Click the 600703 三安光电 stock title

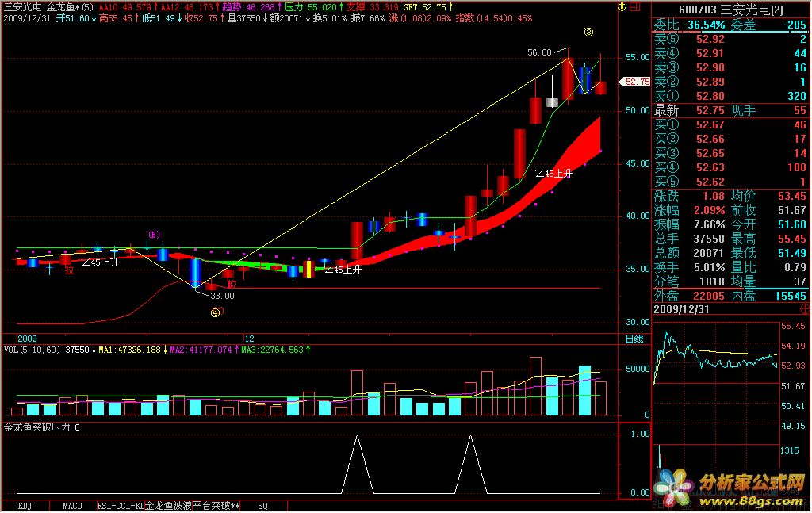730,8
